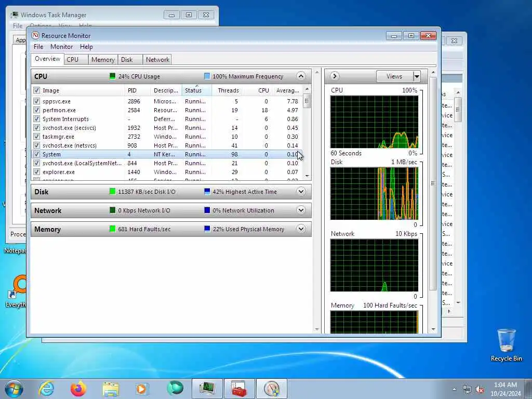Launch Internet Explorer from the taskbar
The width and height of the screenshot is (532, 399).
click(x=46, y=389)
